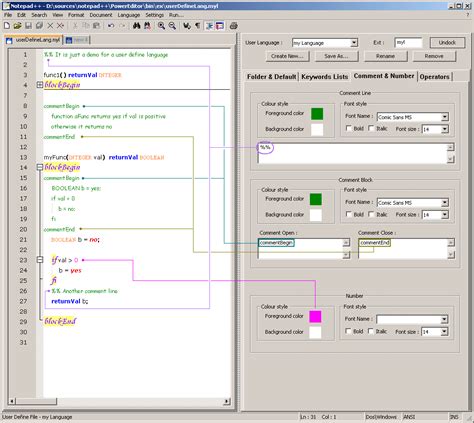Open the Comment Line Font size dropdown

point(445,129)
